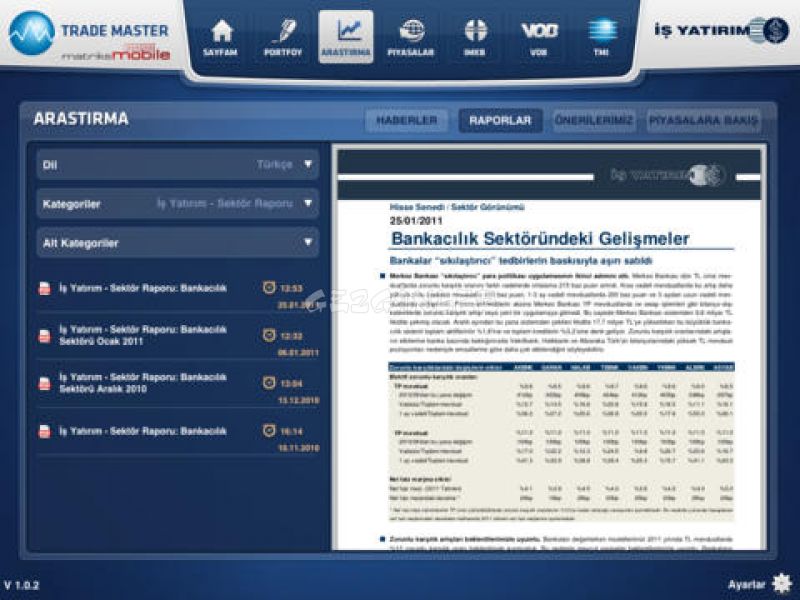Switch to the Önerilerimiz tab
The height and width of the screenshot is (600, 800).
594,121
